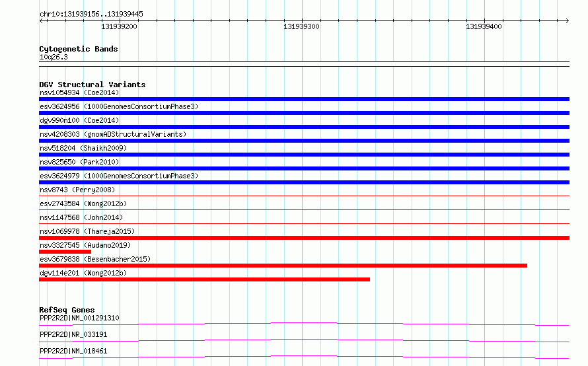The width and height of the screenshot is (588, 366).
Task: Open the dgv990n100 (Coe2014) variant label
Action: [79, 120]
